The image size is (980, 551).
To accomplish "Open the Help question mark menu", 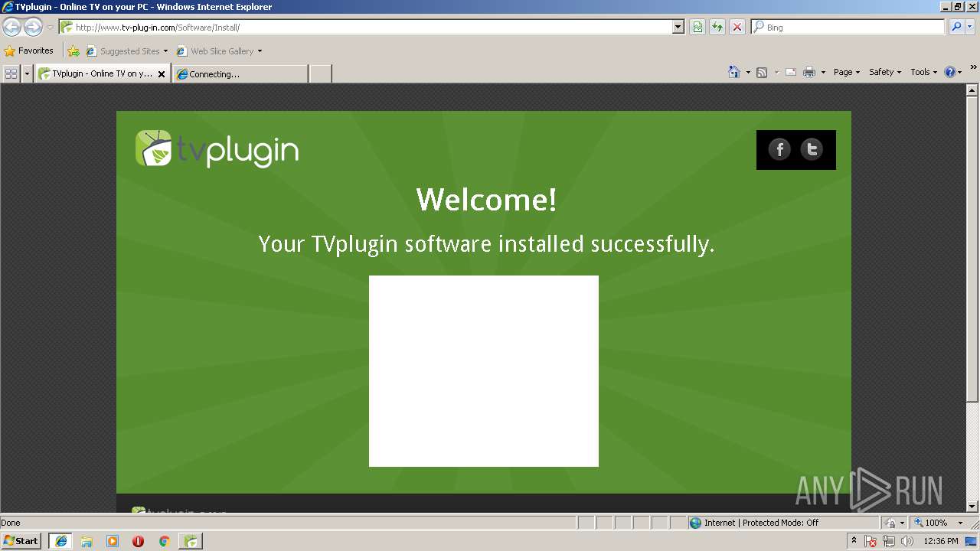I will pyautogui.click(x=952, y=72).
